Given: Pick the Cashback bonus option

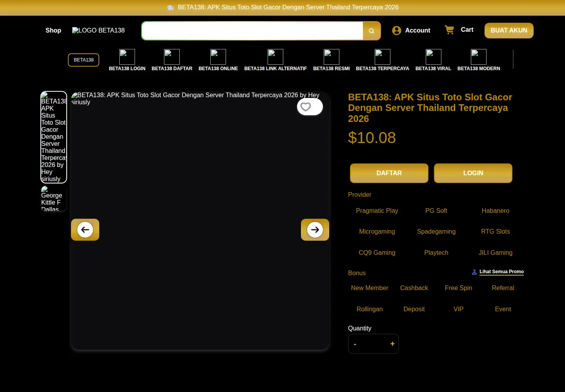Looking at the screenshot, I should click(x=414, y=288).
